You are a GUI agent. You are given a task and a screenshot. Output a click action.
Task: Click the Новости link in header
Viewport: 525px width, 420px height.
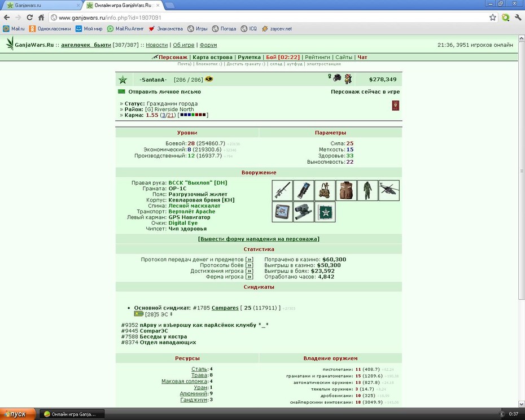coord(157,45)
